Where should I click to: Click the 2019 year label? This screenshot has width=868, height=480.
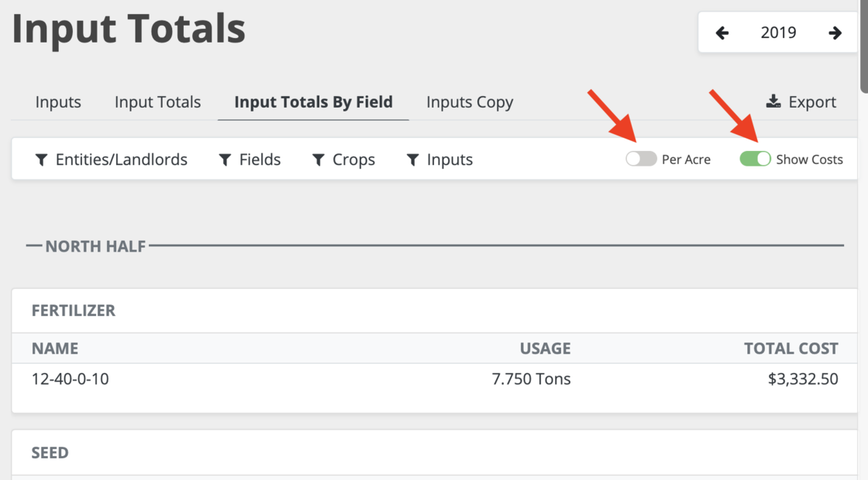778,33
